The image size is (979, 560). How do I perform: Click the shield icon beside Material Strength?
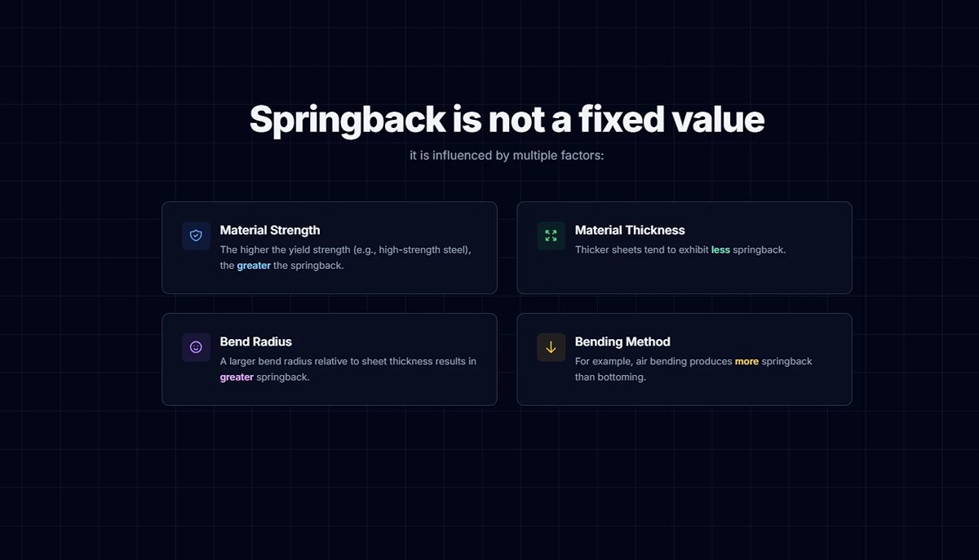[196, 236]
